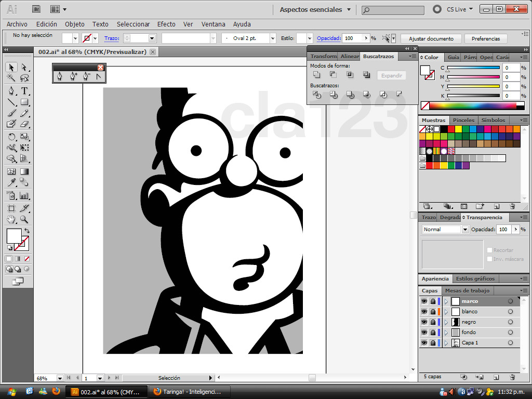
Task: Click Add Anchor Point tool in floating palette
Action: pyautogui.click(x=73, y=77)
